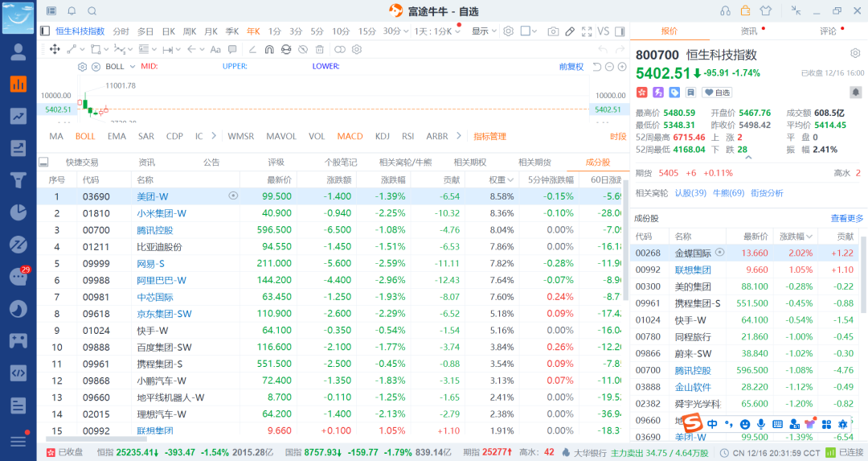Screen dimensions: 868x461
Task: Open the 指标管理 indicator management link
Action: [489, 136]
